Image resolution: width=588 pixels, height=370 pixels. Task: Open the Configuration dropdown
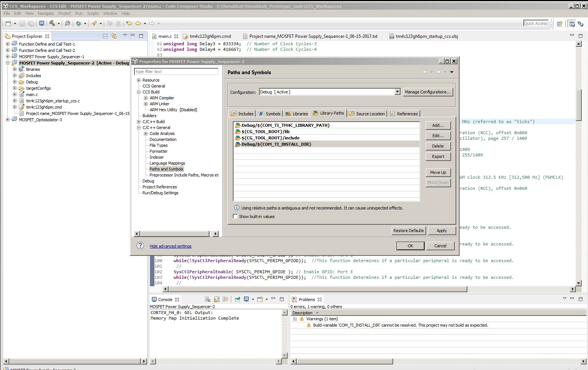(x=397, y=92)
